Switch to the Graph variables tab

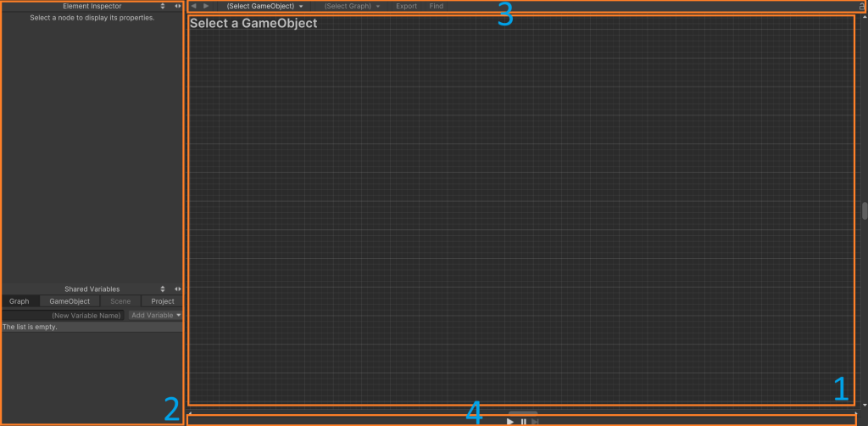coord(19,301)
